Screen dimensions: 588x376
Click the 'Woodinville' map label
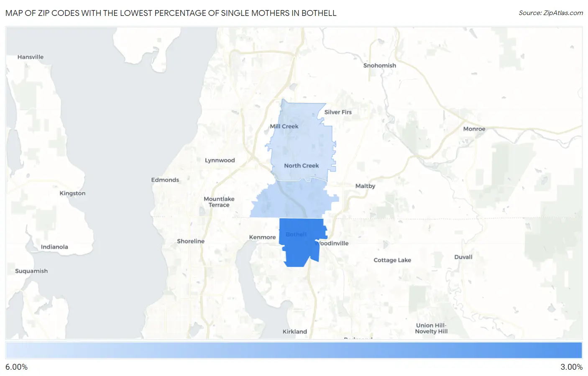point(332,243)
